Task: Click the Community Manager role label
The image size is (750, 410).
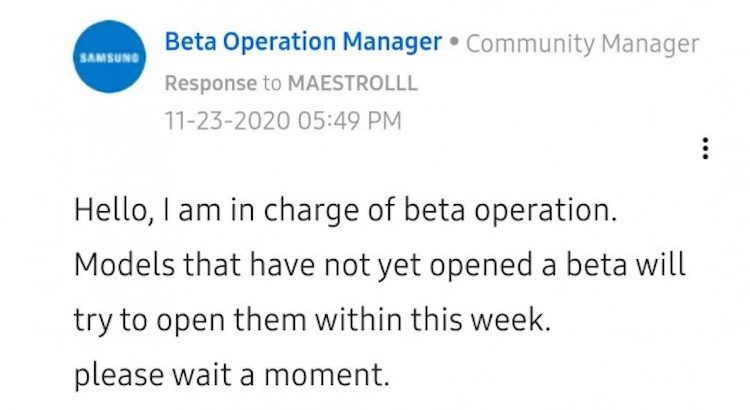Action: pyautogui.click(x=582, y=44)
